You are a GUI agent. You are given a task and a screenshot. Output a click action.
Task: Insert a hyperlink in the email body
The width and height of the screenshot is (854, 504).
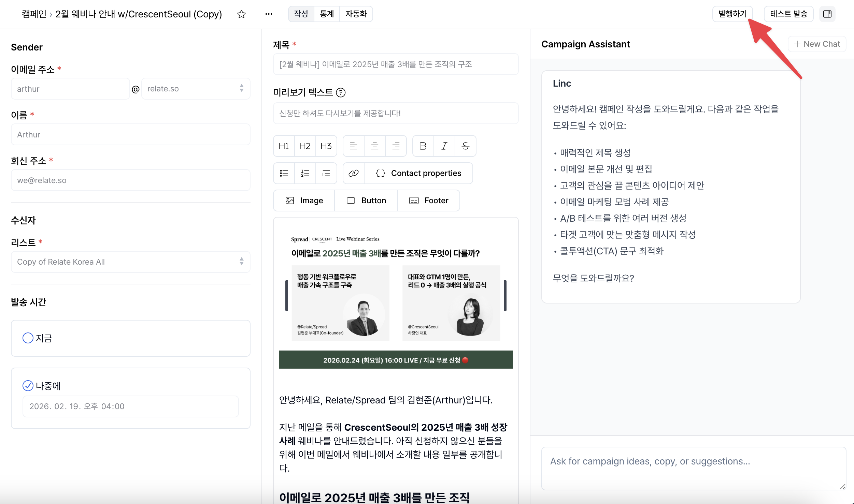pos(353,173)
